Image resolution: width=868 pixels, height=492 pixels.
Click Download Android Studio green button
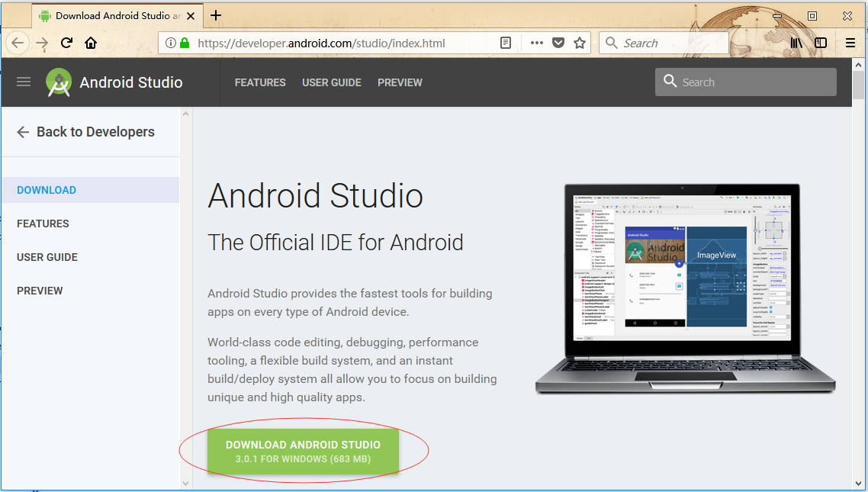303,451
